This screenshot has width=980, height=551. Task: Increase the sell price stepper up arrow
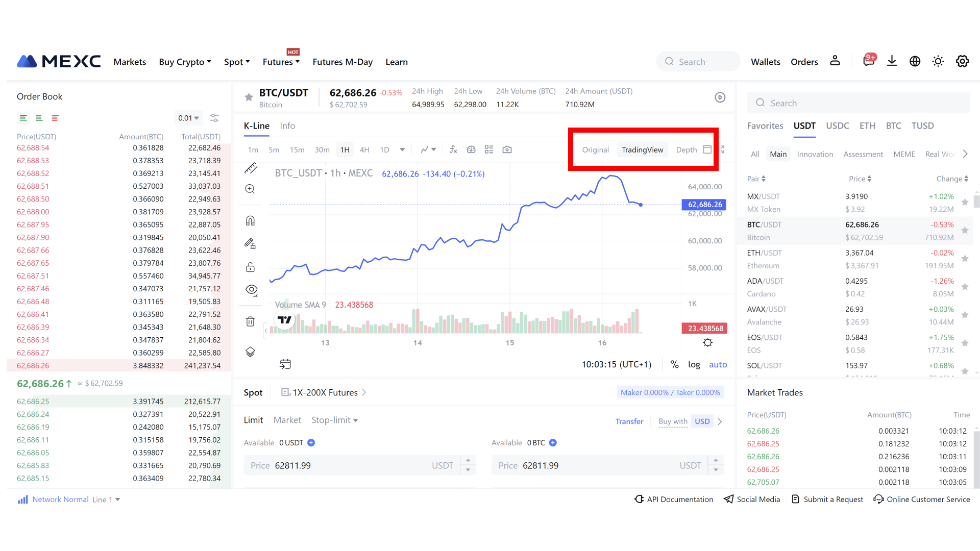[716, 460]
